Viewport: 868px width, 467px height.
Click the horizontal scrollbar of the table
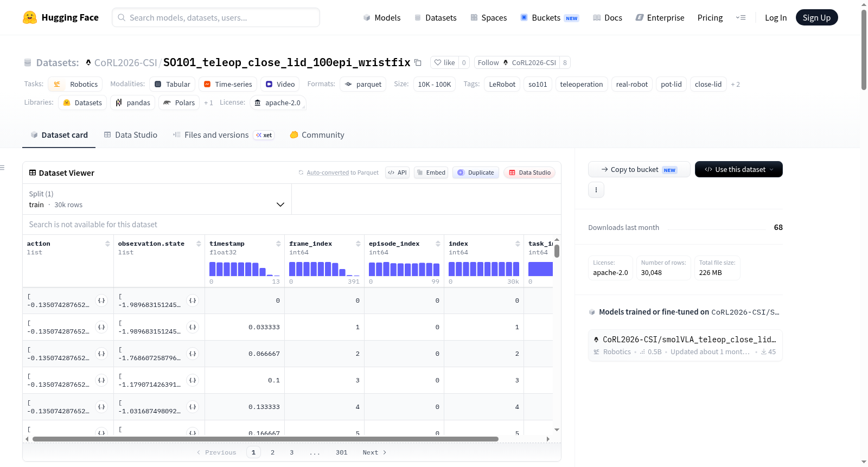pyautogui.click(x=265, y=439)
